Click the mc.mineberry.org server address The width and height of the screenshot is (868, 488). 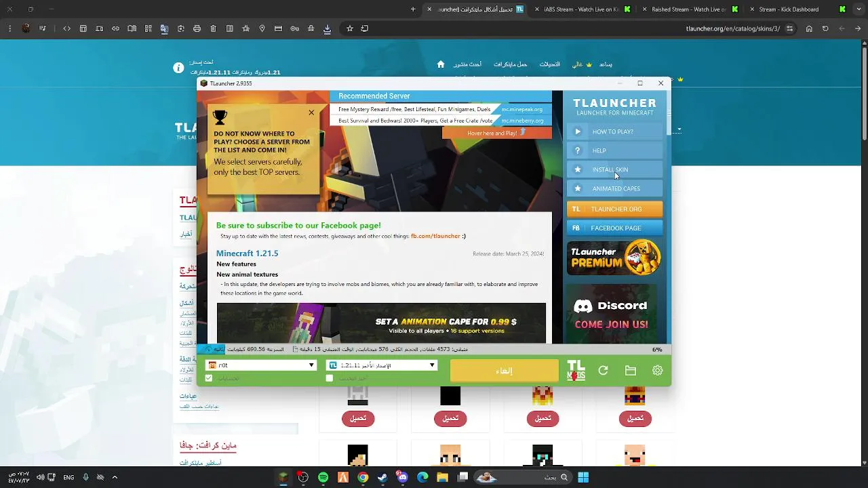[x=521, y=121]
